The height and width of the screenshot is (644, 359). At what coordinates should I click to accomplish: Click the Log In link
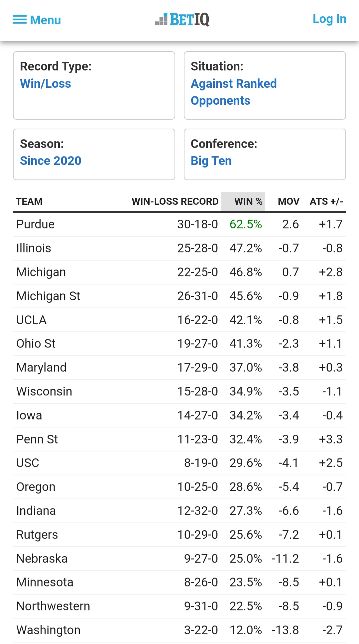329,19
